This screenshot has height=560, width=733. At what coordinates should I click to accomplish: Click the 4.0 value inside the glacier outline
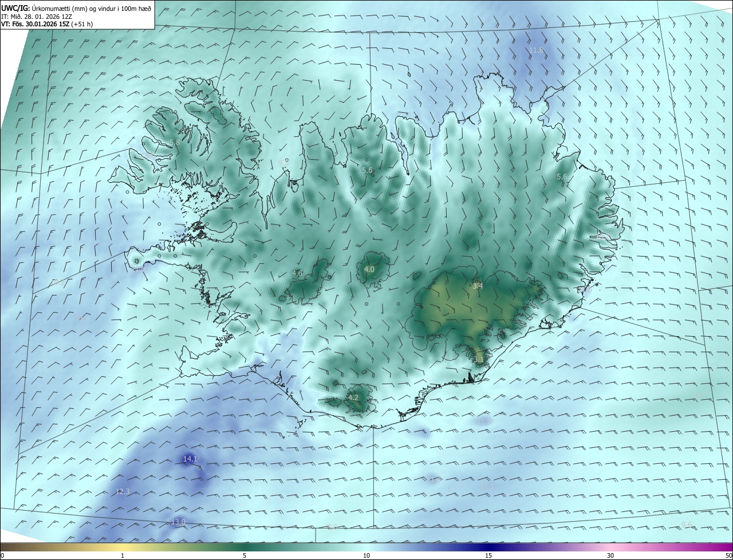[x=369, y=269]
